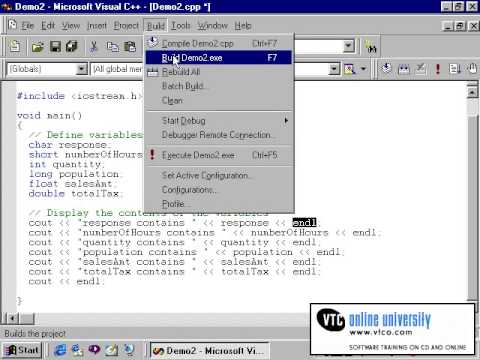480x360 pixels.
Task: Click the horizontal scrollbar left arrow
Action: (x=12, y=319)
